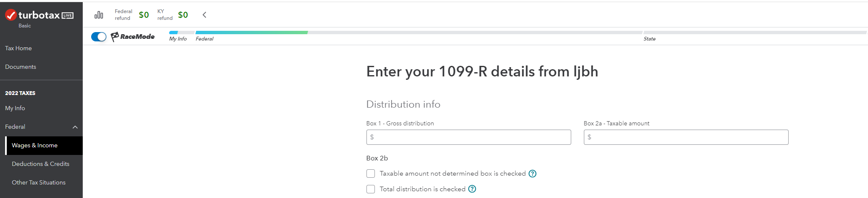
Task: Open Tax Home from the sidebar
Action: (19, 48)
